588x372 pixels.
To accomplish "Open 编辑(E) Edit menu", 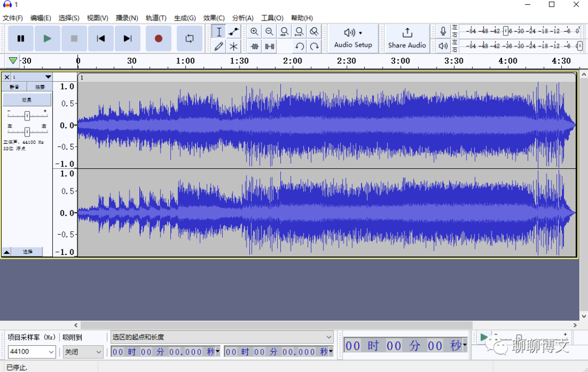I will point(40,18).
